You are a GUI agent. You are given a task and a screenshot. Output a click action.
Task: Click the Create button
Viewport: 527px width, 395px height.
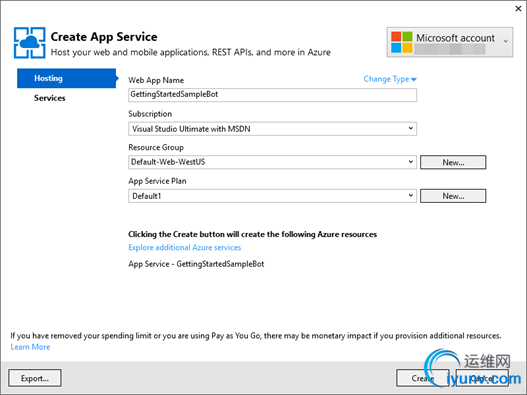tap(422, 378)
